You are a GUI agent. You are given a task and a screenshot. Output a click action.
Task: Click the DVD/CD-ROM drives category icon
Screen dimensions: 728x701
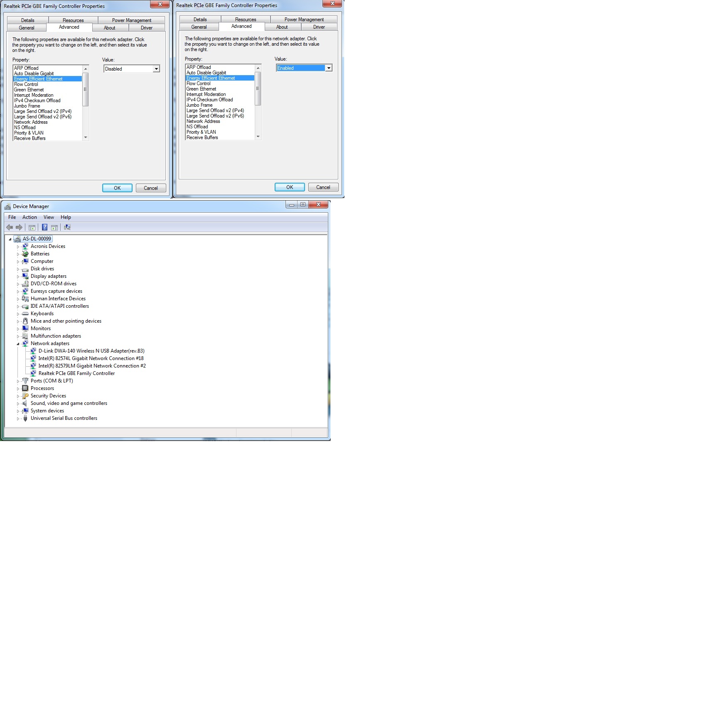tap(25, 284)
